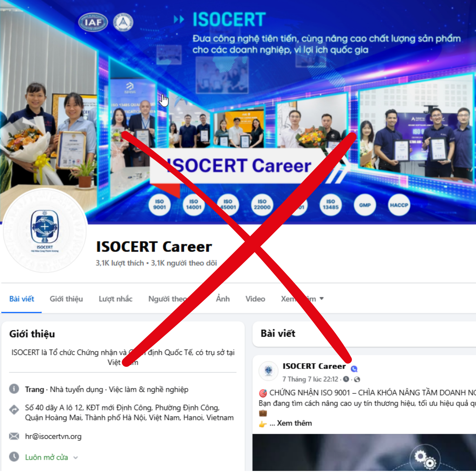
Task: Open the Ảnh tab
Action: click(x=223, y=299)
